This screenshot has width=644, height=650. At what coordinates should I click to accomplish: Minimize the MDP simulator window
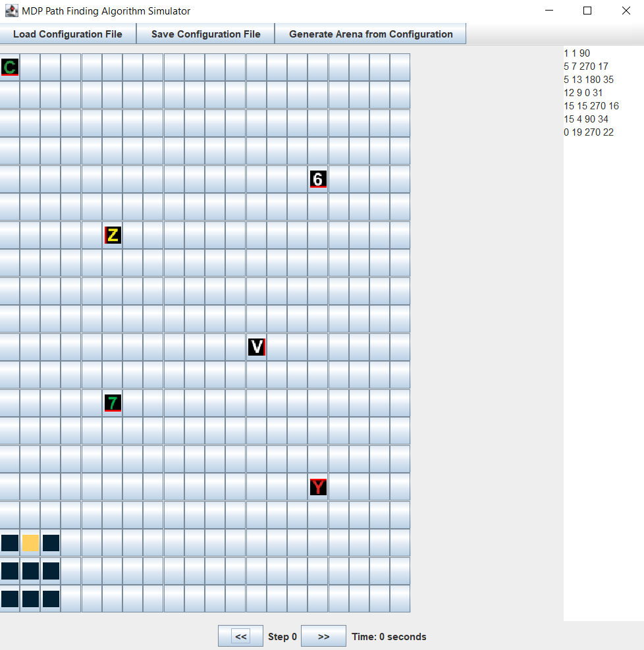tap(549, 11)
